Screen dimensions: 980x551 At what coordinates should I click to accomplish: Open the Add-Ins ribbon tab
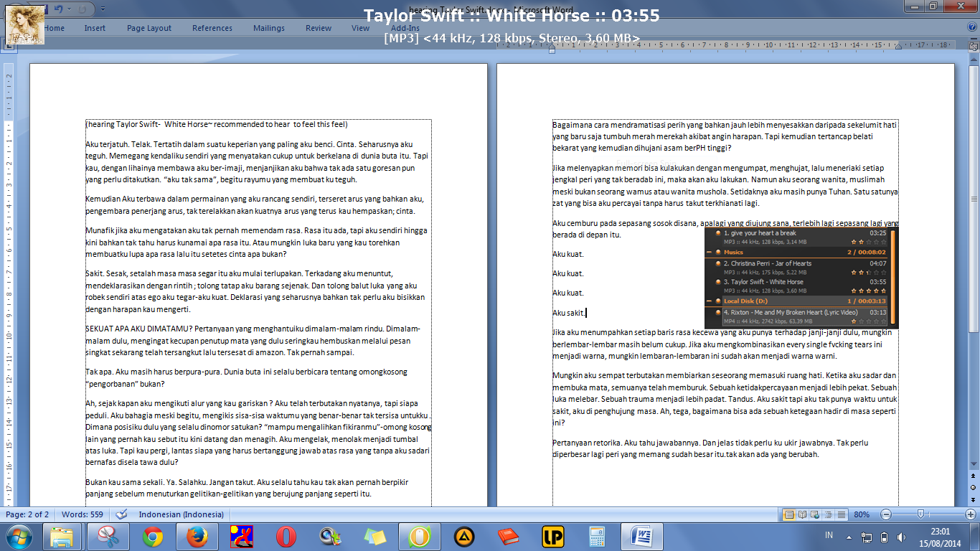(x=405, y=28)
